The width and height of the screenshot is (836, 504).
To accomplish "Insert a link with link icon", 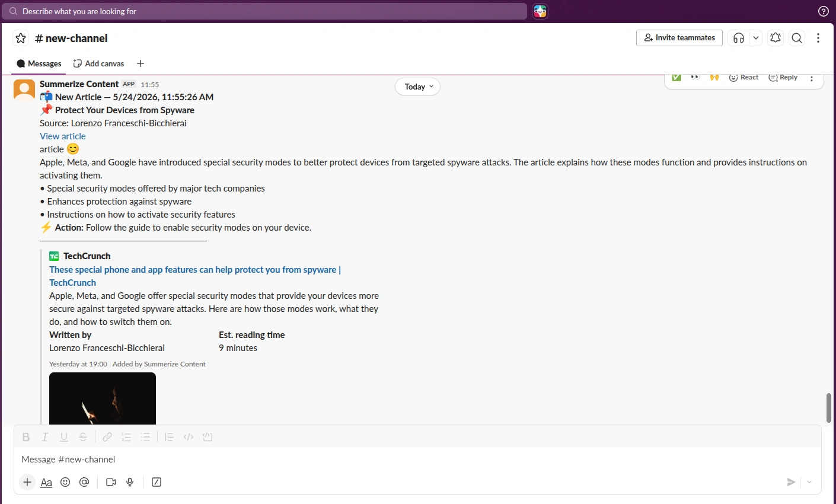I will click(107, 437).
